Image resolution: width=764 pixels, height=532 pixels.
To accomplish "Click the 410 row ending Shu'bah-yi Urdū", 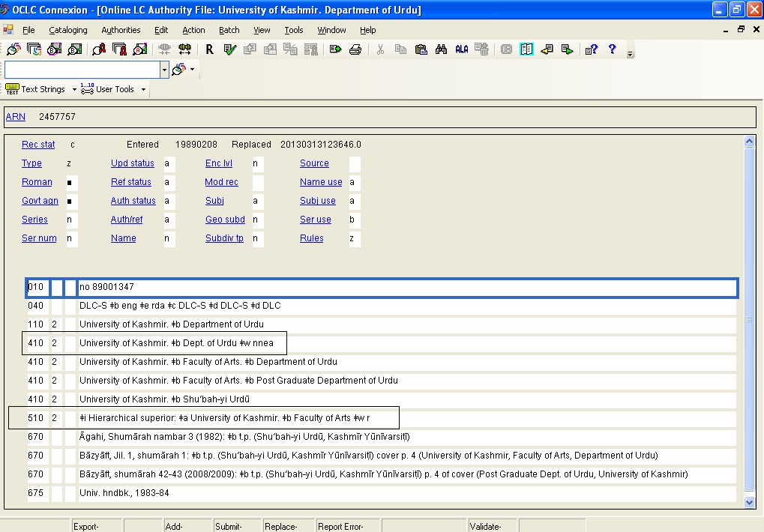I will coord(382,399).
